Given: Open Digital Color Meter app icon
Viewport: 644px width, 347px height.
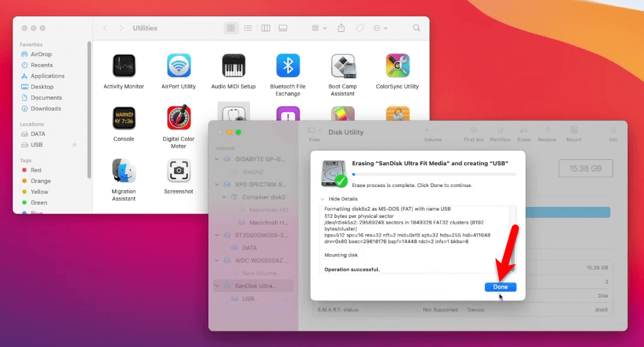Looking at the screenshot, I should point(179,118).
